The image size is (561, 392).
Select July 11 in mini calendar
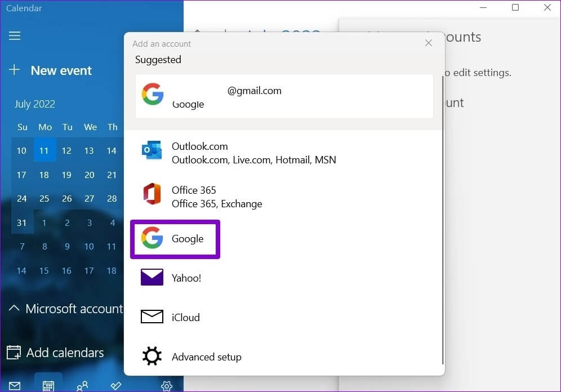(x=44, y=150)
